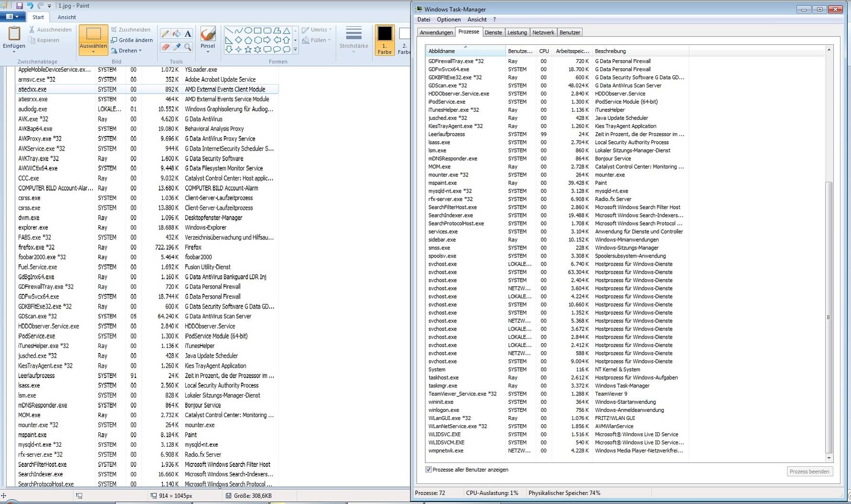Click the 'Prozess beenden' button
Viewport: 851px width, 504px height.
[809, 472]
